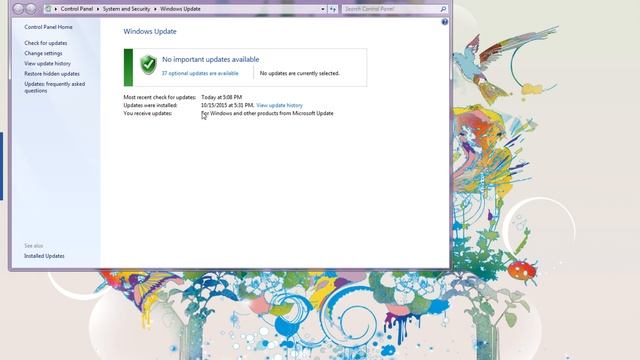Open Installed Updates link

click(x=44, y=256)
